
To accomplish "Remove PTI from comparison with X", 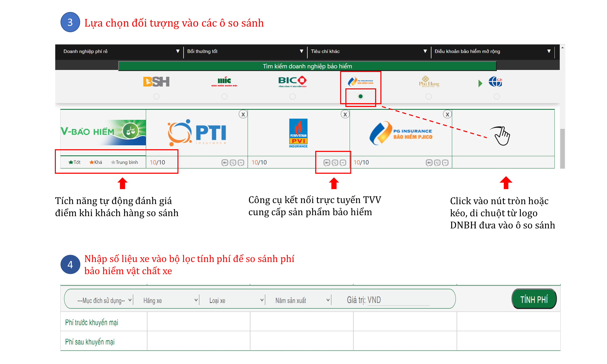I will (243, 114).
